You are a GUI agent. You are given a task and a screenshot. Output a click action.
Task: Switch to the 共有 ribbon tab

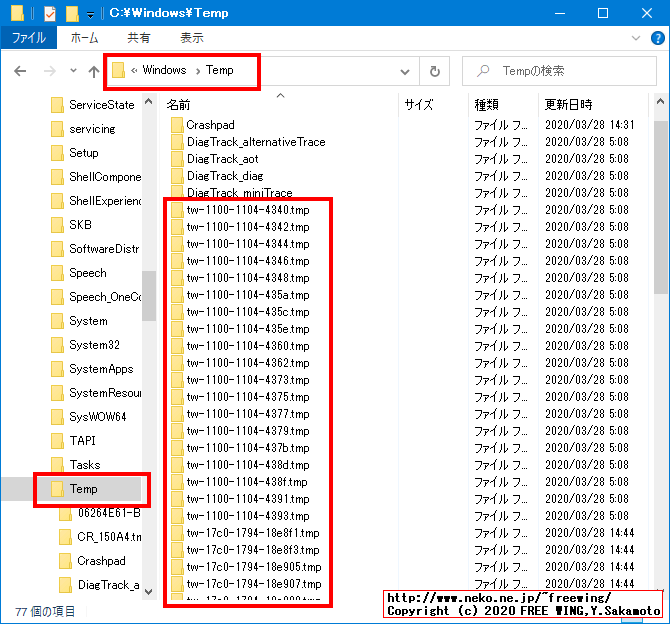(x=138, y=38)
